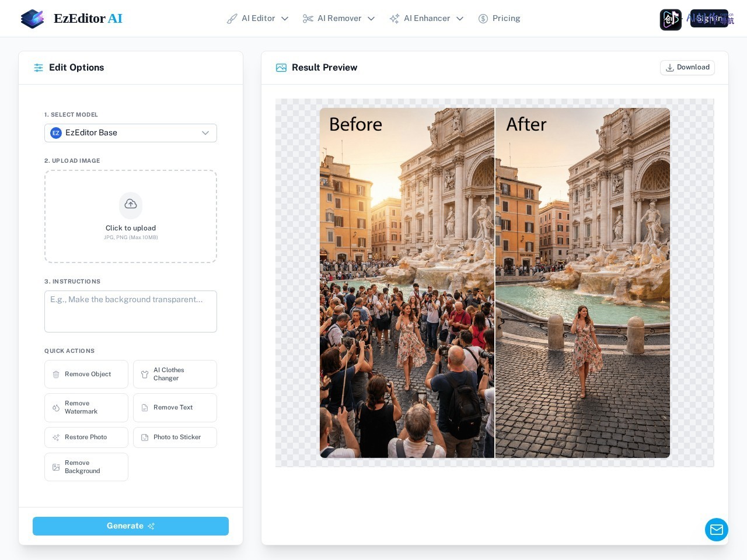The image size is (747, 560).
Task: Click the 'Edit Options' heading
Action: coord(76,68)
